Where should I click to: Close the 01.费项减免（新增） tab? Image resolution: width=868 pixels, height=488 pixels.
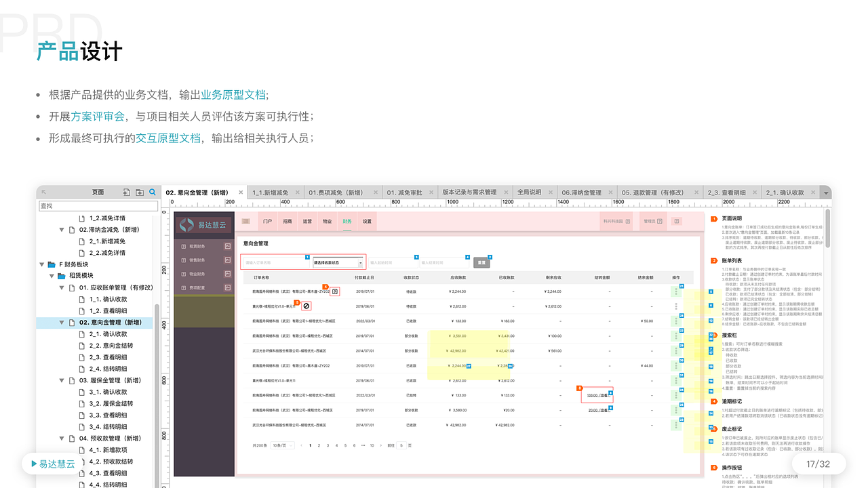tap(376, 192)
